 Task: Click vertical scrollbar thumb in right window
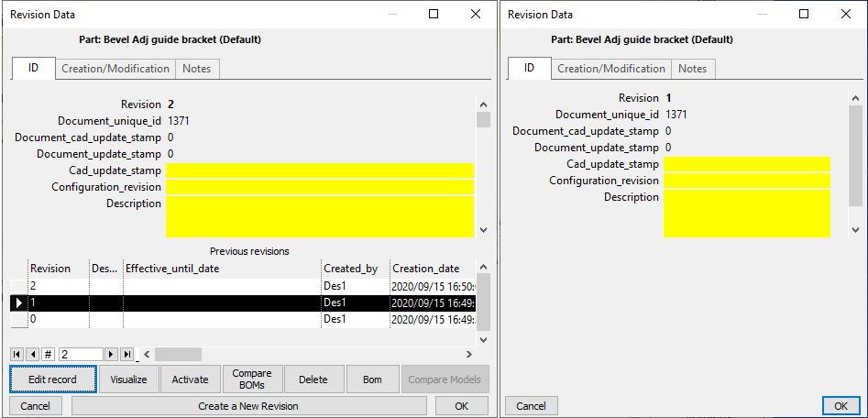856,156
